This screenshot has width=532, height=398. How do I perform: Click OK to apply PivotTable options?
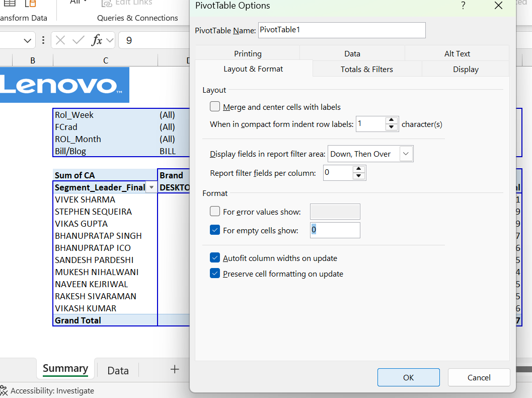(408, 377)
